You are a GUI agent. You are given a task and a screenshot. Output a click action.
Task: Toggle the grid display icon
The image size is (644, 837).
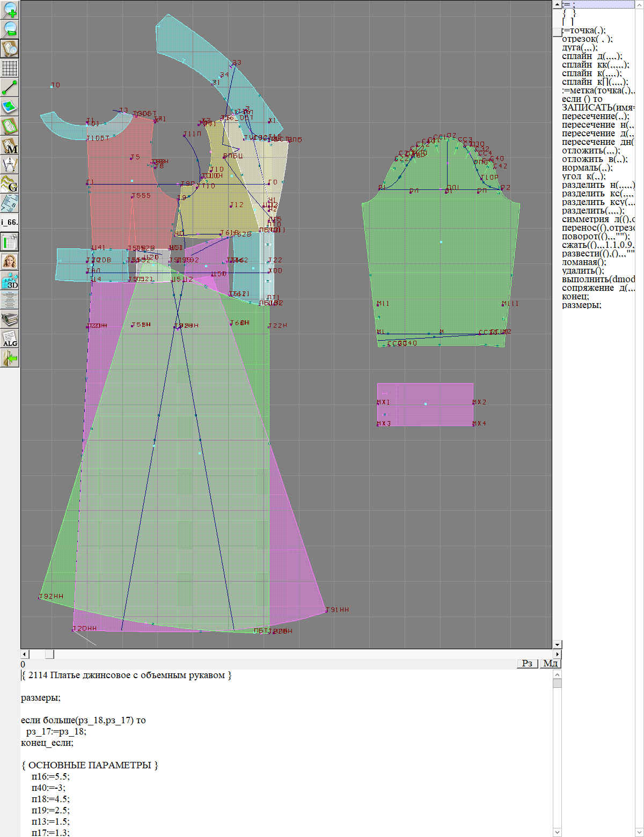click(x=10, y=68)
